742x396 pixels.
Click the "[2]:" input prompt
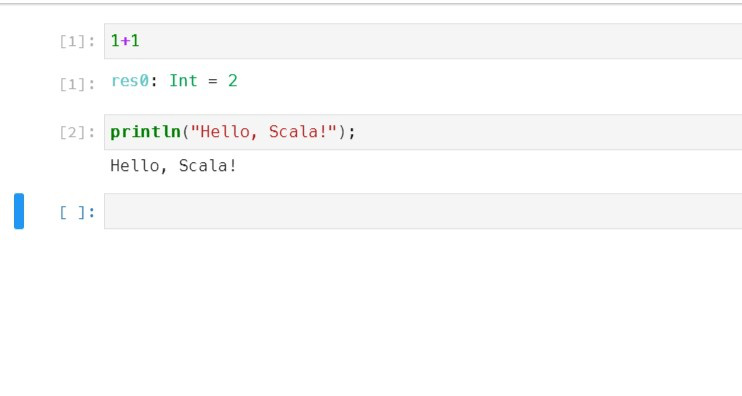77,132
